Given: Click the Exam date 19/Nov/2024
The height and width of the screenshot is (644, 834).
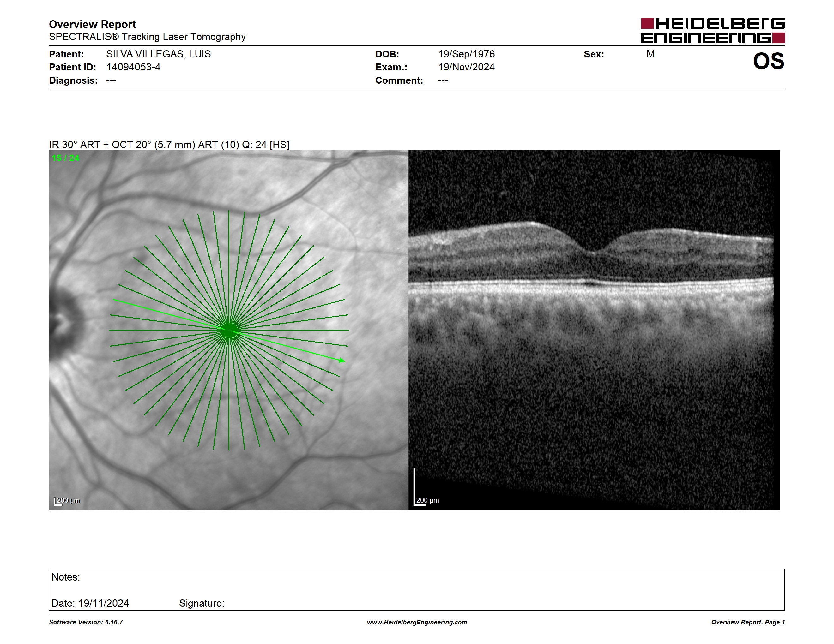Looking at the screenshot, I should click(x=466, y=67).
